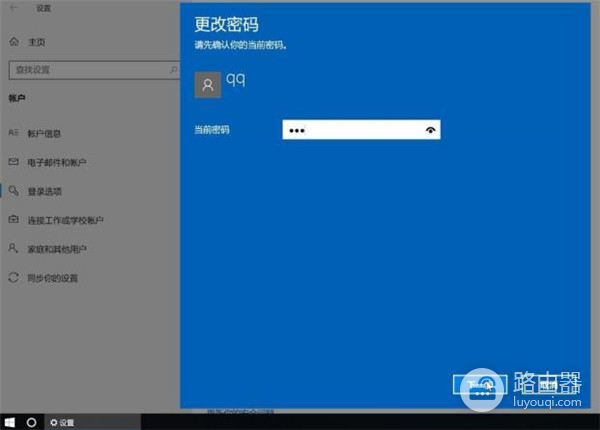Viewport: 600px width, 430px height.
Task: Open the Windows Start menu
Action: tap(10, 422)
